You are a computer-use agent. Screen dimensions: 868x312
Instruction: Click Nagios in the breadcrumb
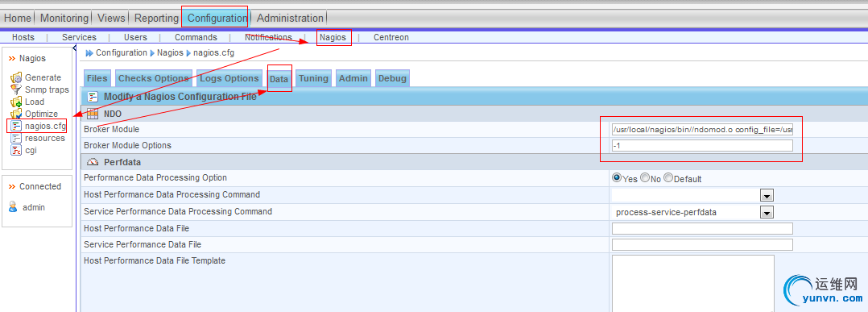tap(170, 53)
